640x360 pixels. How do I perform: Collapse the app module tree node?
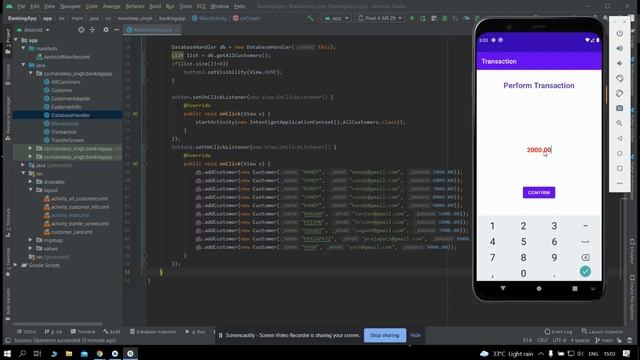click(16, 40)
